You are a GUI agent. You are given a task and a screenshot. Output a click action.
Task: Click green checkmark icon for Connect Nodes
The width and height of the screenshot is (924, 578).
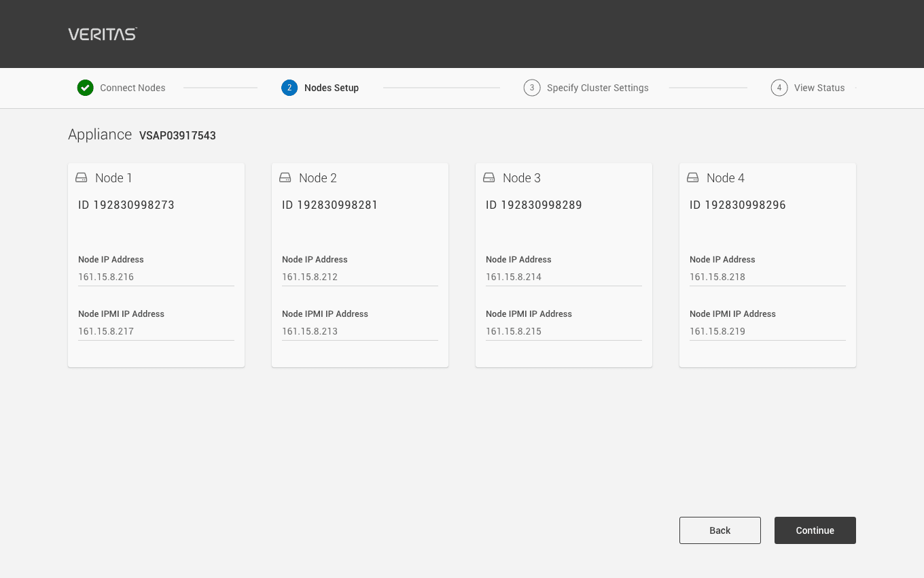point(85,88)
